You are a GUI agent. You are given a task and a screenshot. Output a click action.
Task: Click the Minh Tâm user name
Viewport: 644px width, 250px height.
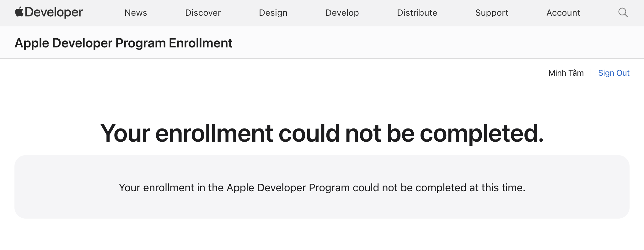(566, 73)
